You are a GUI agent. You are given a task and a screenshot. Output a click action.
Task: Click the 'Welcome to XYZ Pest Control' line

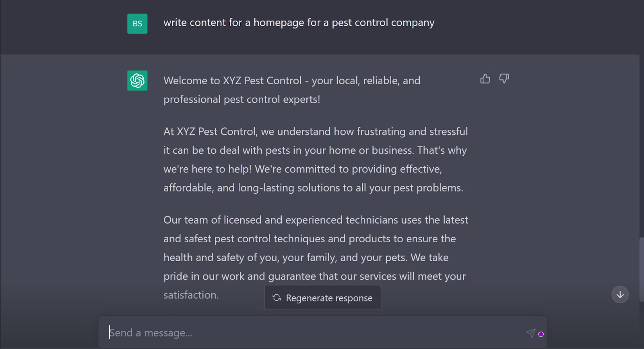[x=291, y=81]
